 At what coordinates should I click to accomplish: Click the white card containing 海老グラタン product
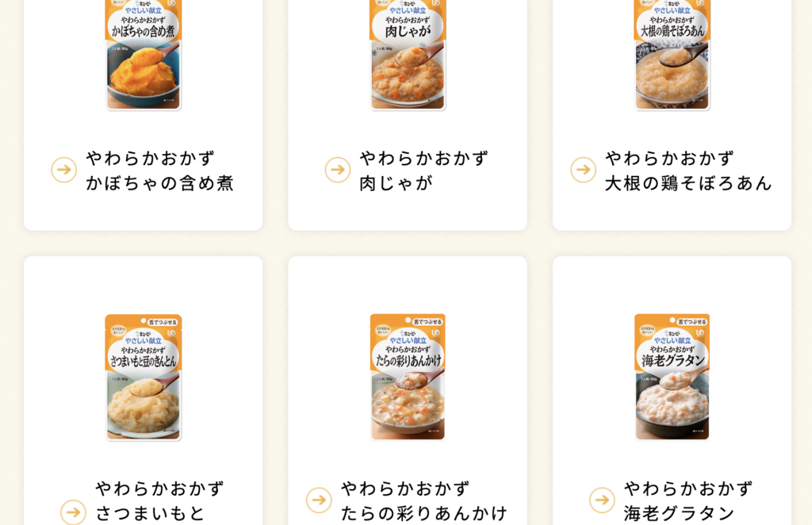point(672,390)
